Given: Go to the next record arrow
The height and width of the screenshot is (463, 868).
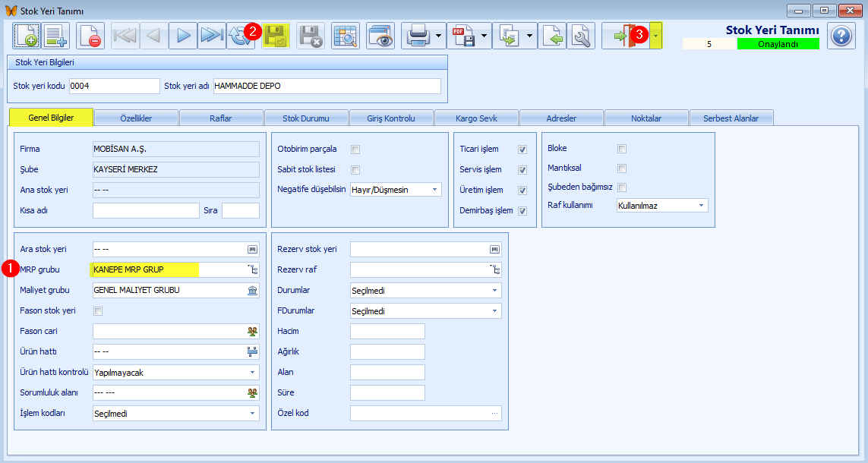Looking at the screenshot, I should (x=183, y=36).
